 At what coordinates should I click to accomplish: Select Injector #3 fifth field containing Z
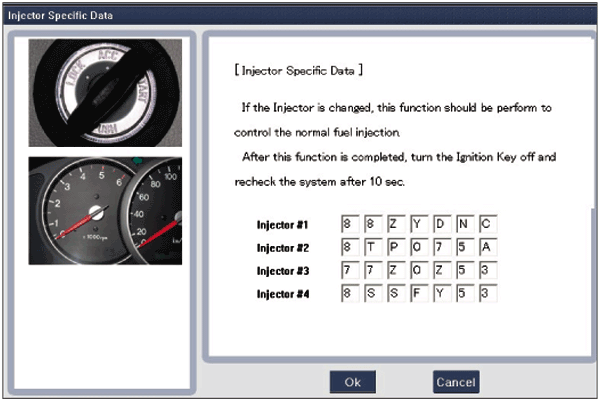pyautogui.click(x=442, y=270)
